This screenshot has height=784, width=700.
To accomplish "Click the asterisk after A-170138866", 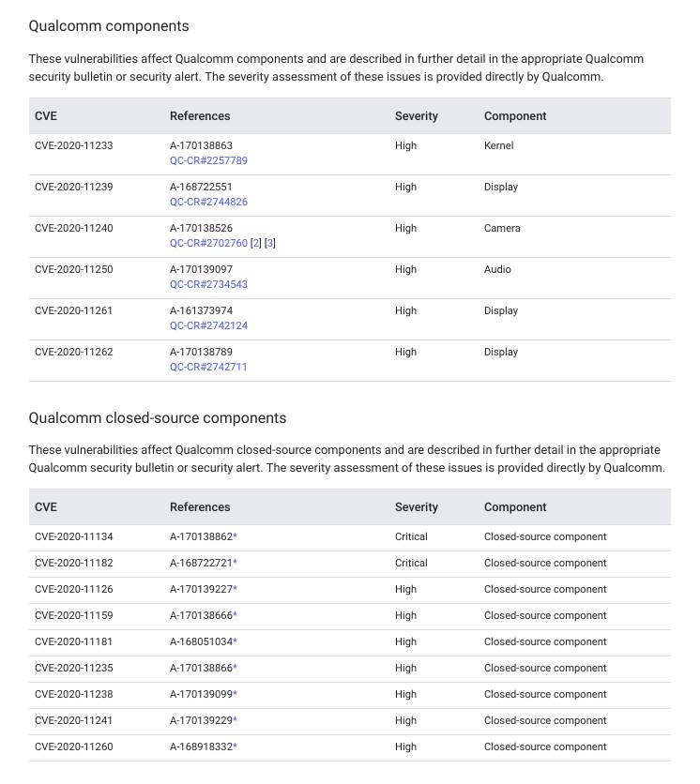I will coord(236,668).
